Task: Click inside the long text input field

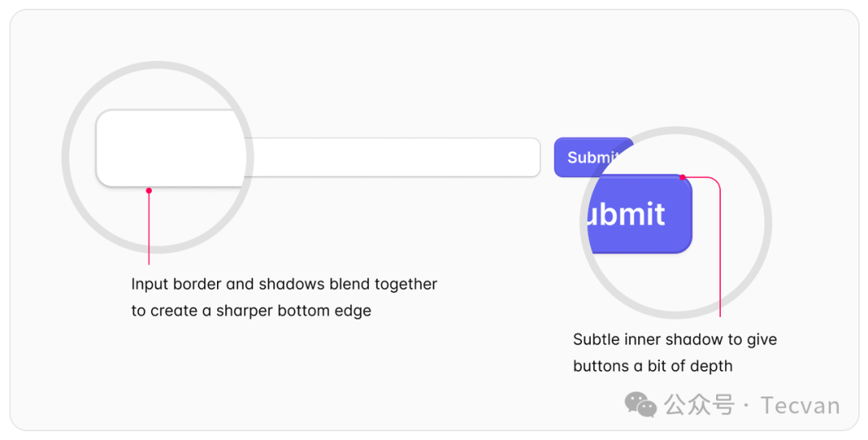Action: coord(394,158)
